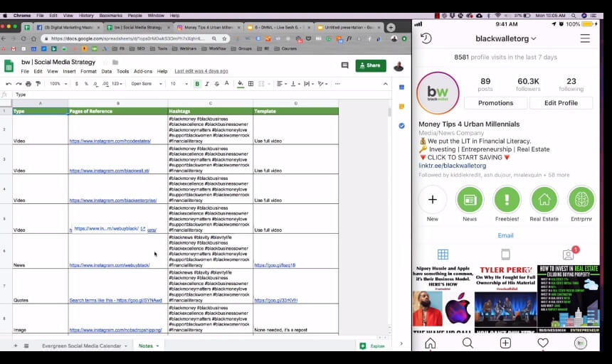This screenshot has width=612, height=364.
Task: Open the Add-ons menu
Action: pyautogui.click(x=143, y=71)
